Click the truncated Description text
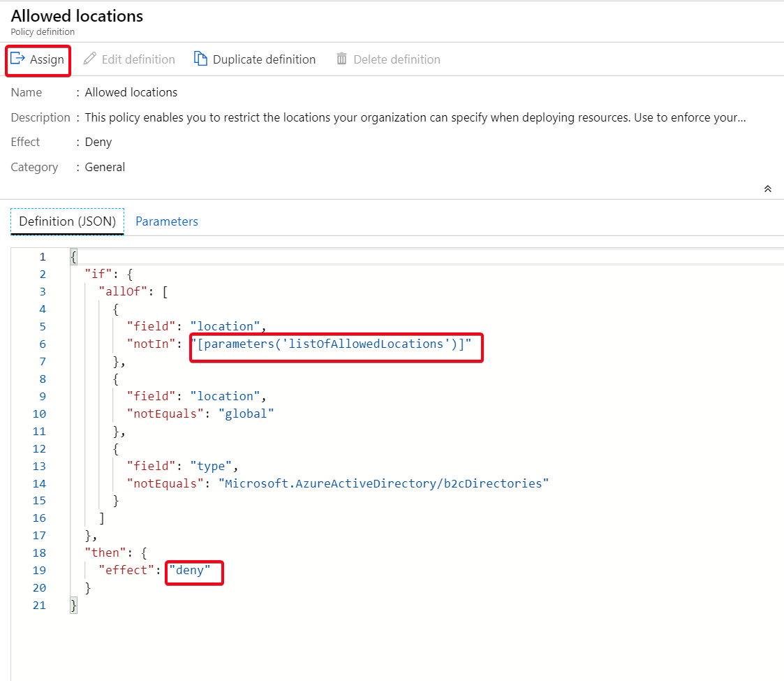Viewport: 784px width, 681px height. tap(415, 117)
